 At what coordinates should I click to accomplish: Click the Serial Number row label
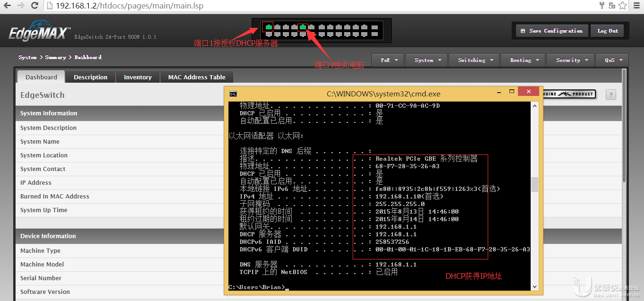41,278
